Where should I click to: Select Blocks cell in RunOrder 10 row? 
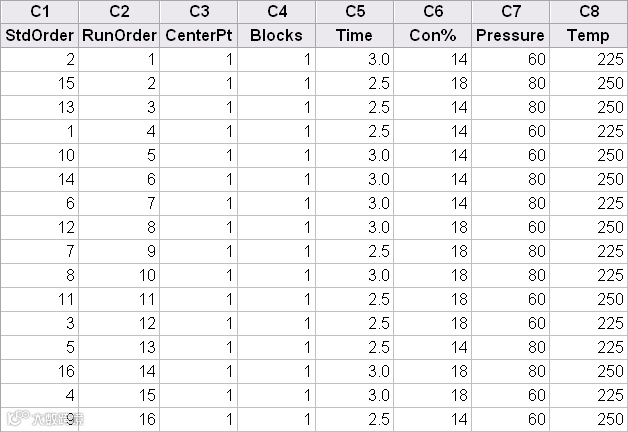[x=277, y=275]
